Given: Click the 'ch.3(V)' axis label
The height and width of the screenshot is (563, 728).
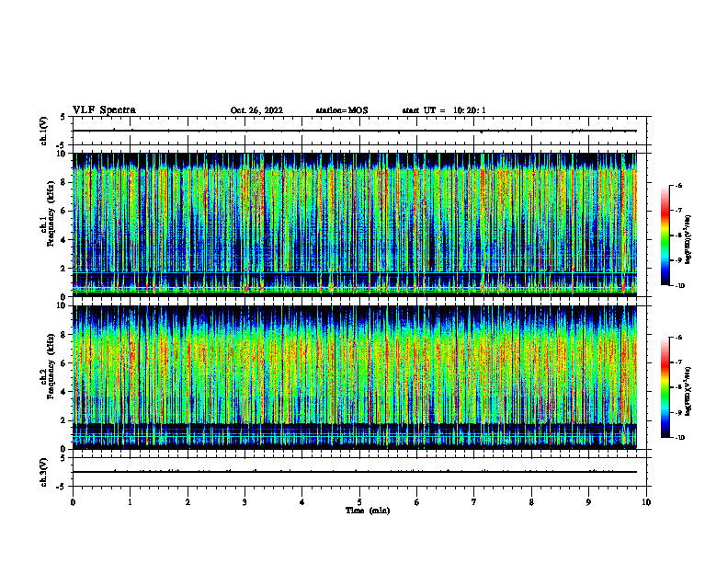Looking at the screenshot, I should pos(43,472).
